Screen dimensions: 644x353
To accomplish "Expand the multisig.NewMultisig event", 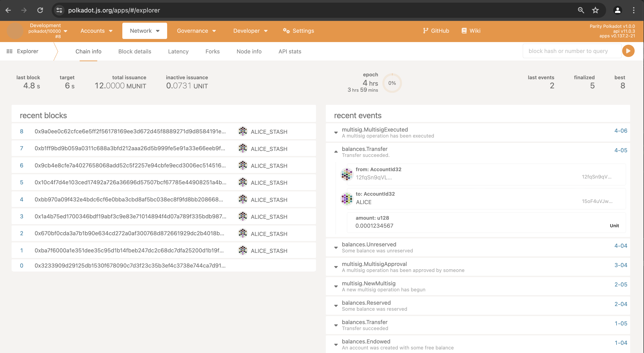I will pyautogui.click(x=336, y=286).
